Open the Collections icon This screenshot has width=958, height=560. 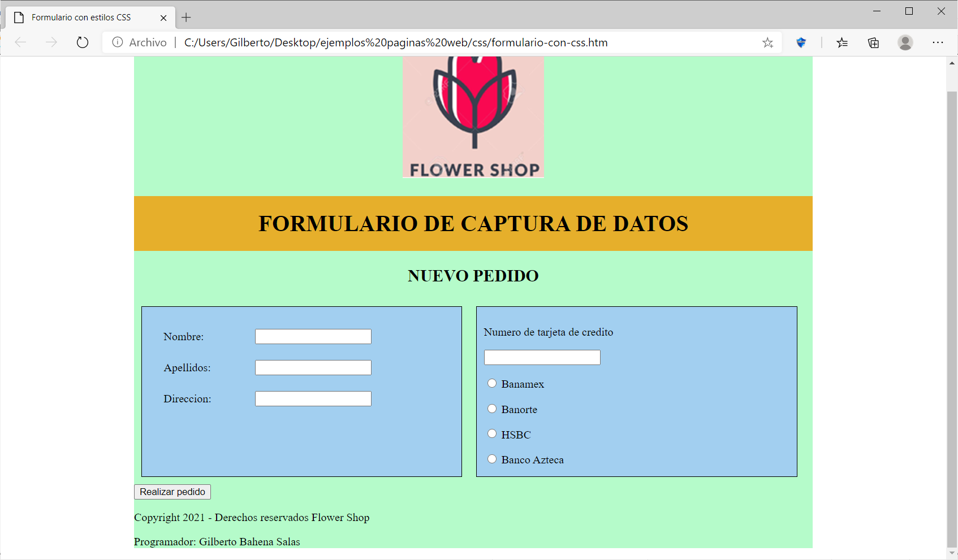[x=874, y=42]
